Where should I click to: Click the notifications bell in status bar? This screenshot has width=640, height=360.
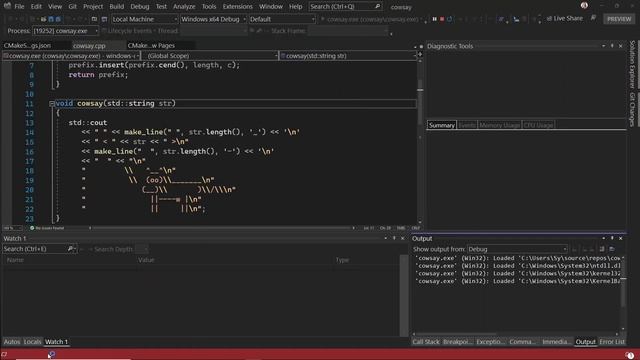(x=630, y=355)
